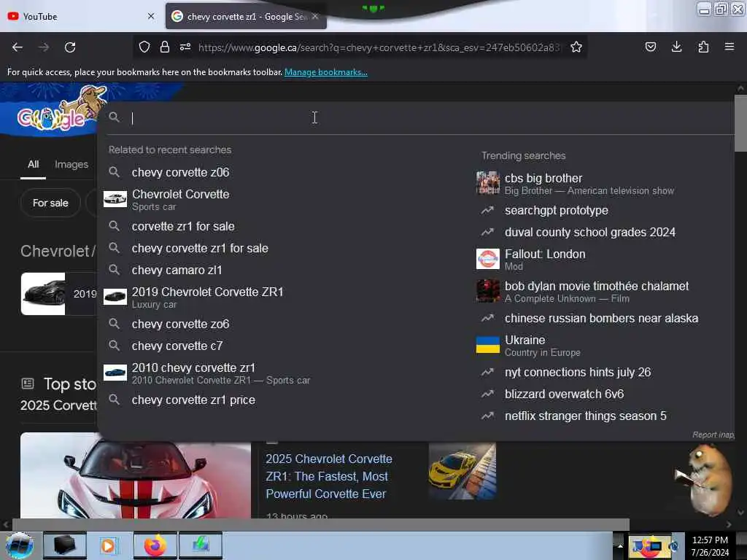The image size is (747, 560).
Task: Click the red-striped white Corvette image
Action: (x=136, y=476)
